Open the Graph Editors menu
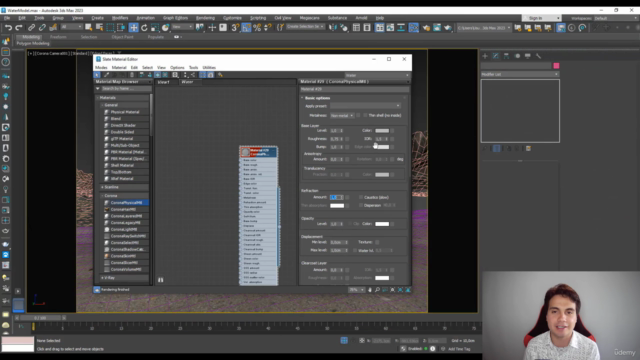Screen dimensions: 640x360 point(175,18)
